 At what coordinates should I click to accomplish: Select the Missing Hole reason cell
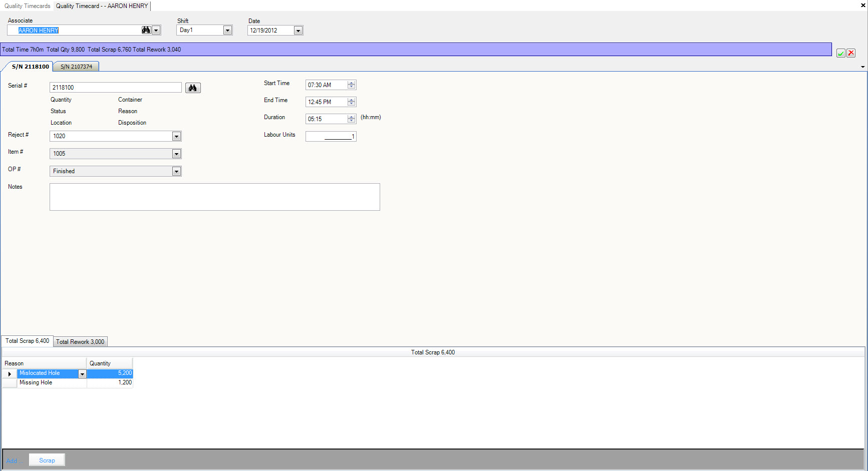tap(52, 383)
